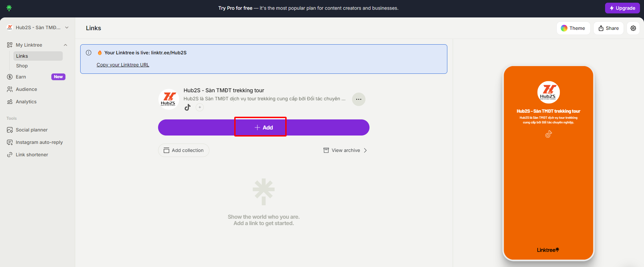Click the Theme color wheel button

573,28
